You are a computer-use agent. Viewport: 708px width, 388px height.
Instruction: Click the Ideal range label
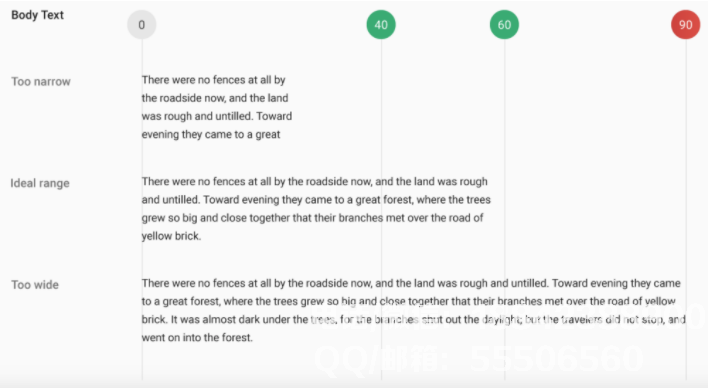pos(40,183)
